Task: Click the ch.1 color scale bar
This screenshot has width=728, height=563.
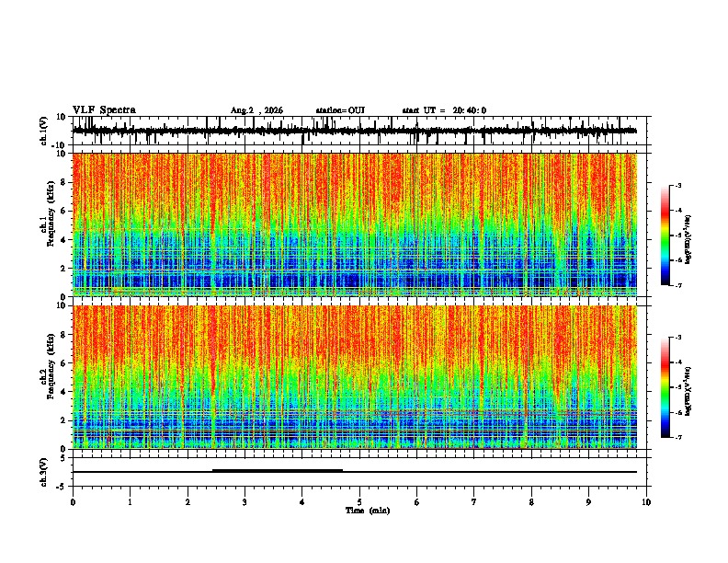Action: pyautogui.click(x=665, y=236)
